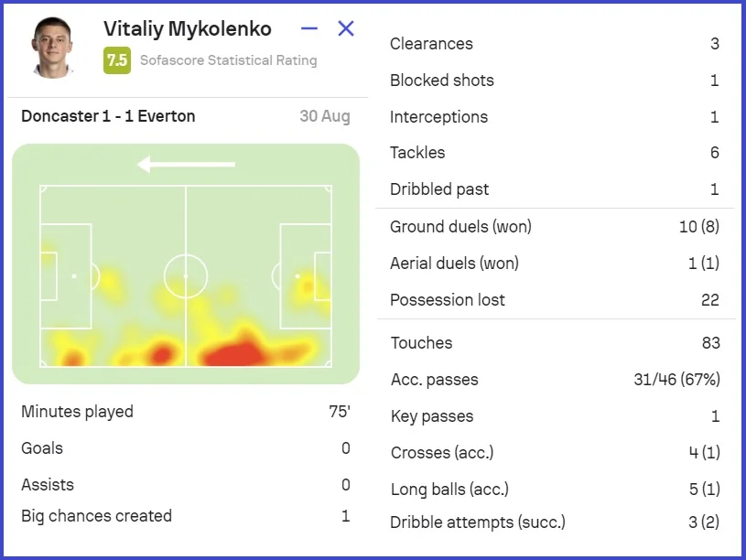Click the Acc. passes 31/46 (67%) value
The image size is (746, 560).
click(676, 380)
